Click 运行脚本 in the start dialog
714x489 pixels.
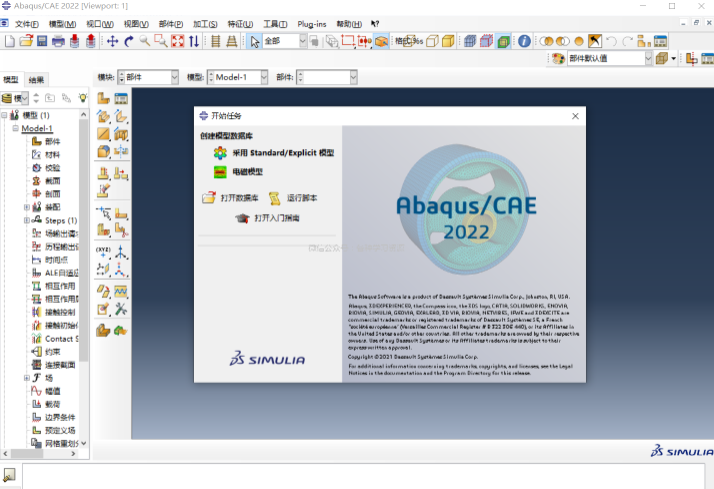(301, 198)
